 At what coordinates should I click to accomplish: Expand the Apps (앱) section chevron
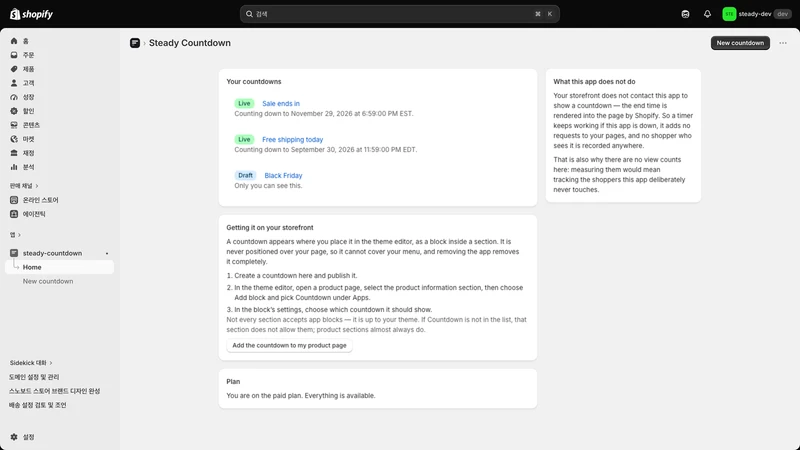pyautogui.click(x=19, y=235)
